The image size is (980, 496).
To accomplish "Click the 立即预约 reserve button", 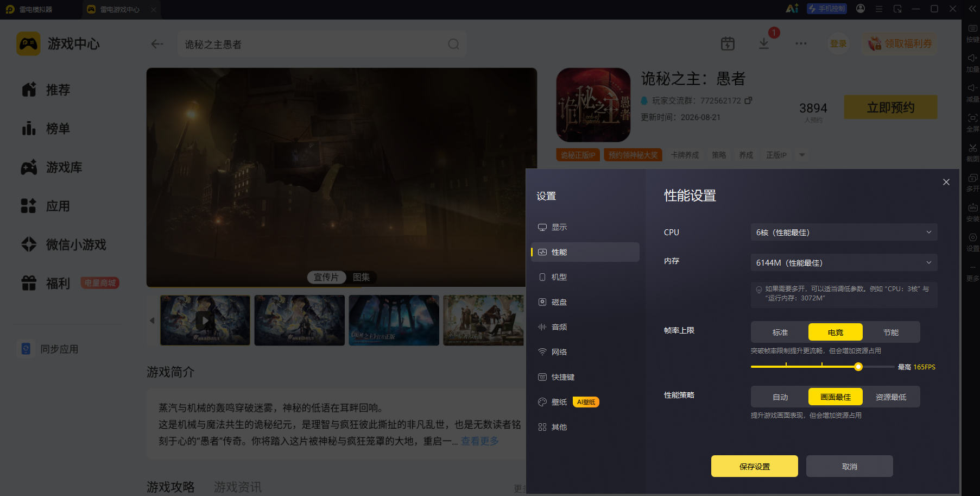I will coord(890,107).
